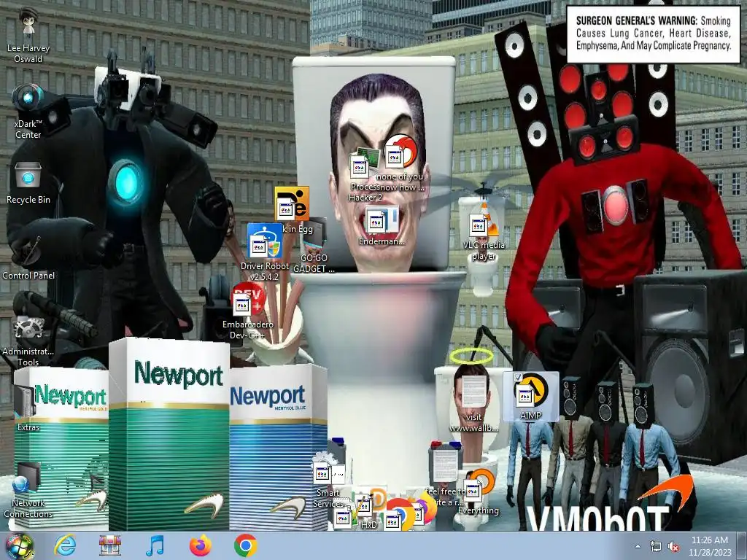747x560 pixels.
Task: Show hidden system tray icons
Action: point(638,547)
